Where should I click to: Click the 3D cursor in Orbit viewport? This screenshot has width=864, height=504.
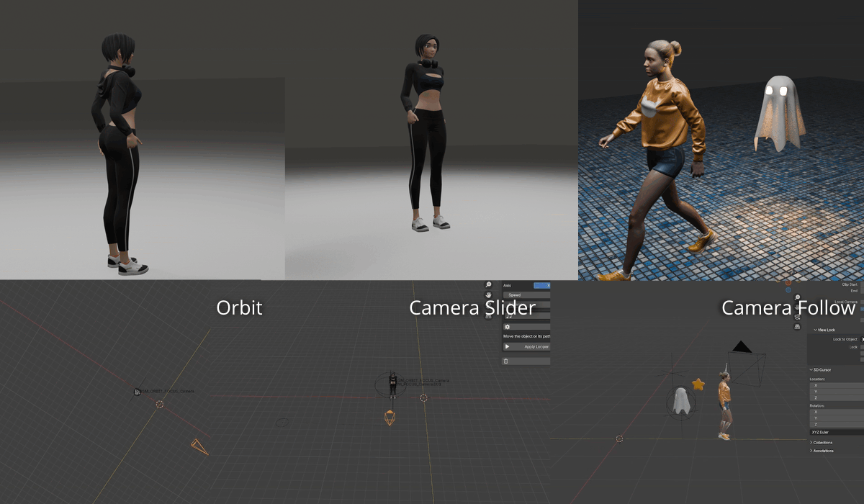coord(160,404)
